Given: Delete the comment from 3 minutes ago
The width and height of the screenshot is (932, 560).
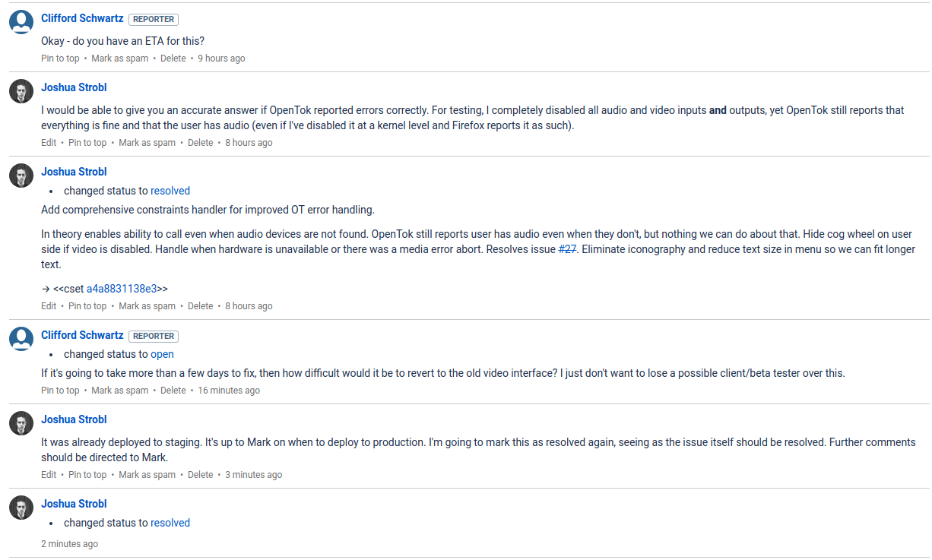Looking at the screenshot, I should [201, 475].
